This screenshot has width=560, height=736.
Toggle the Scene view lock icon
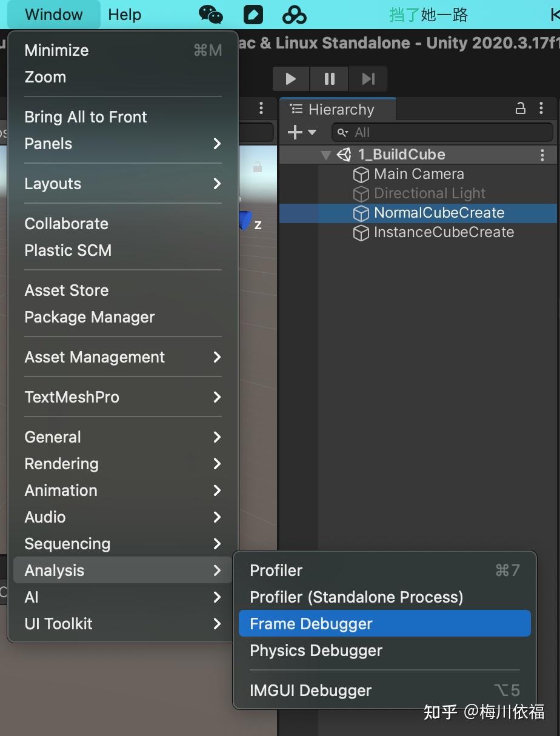258,167
